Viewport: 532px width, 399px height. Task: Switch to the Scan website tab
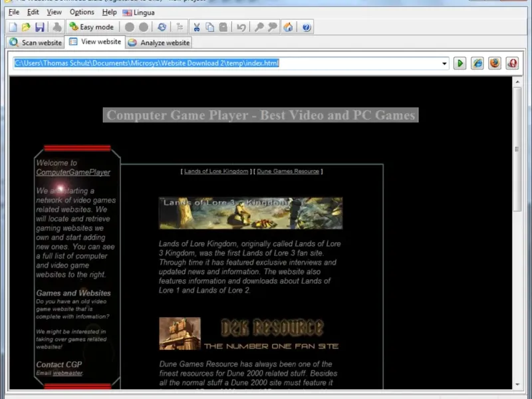[x=36, y=43]
